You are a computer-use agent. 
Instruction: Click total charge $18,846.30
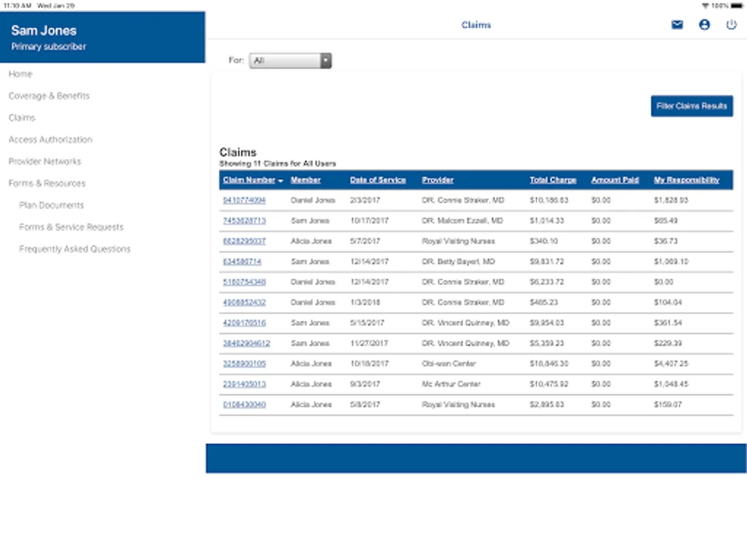[x=549, y=363]
